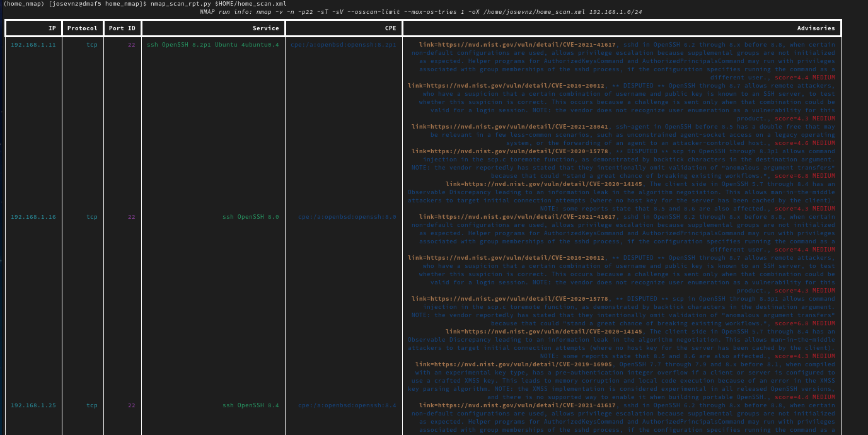Image resolution: width=868 pixels, height=435 pixels.
Task: Click the Advisories column header
Action: (816, 28)
